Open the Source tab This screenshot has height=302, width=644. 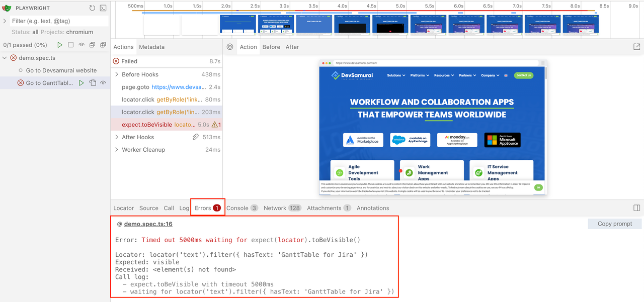pyautogui.click(x=149, y=208)
